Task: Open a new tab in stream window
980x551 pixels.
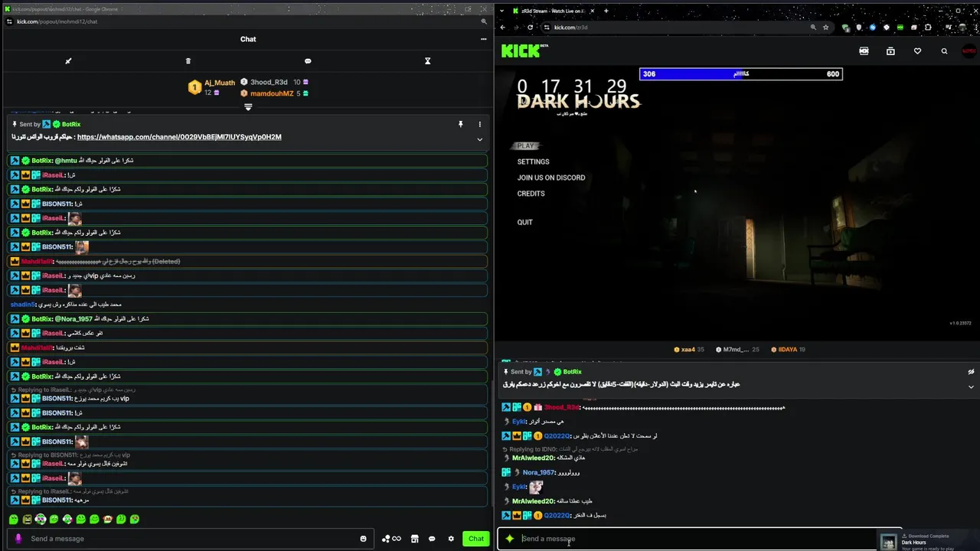Action: (606, 11)
